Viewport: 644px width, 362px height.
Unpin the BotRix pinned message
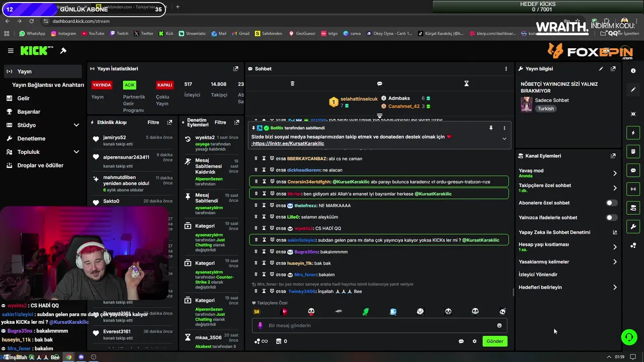(x=491, y=128)
